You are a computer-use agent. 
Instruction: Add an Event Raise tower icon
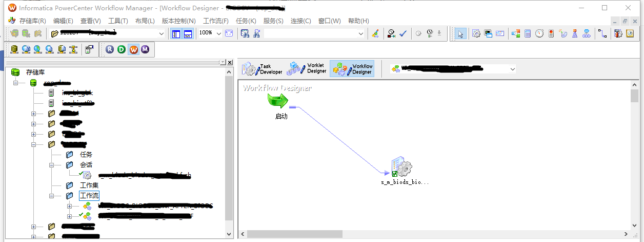(575, 33)
